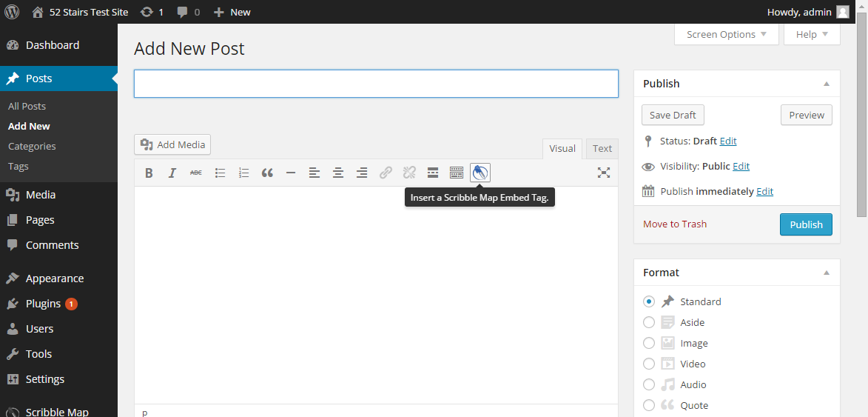Click into the post content editor
The image size is (868, 417).
point(376,296)
